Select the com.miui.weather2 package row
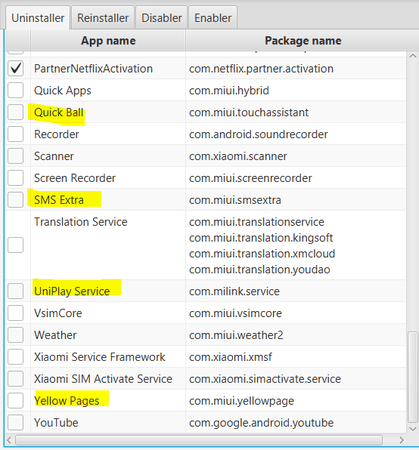This screenshot has height=450, width=419. 206,335
